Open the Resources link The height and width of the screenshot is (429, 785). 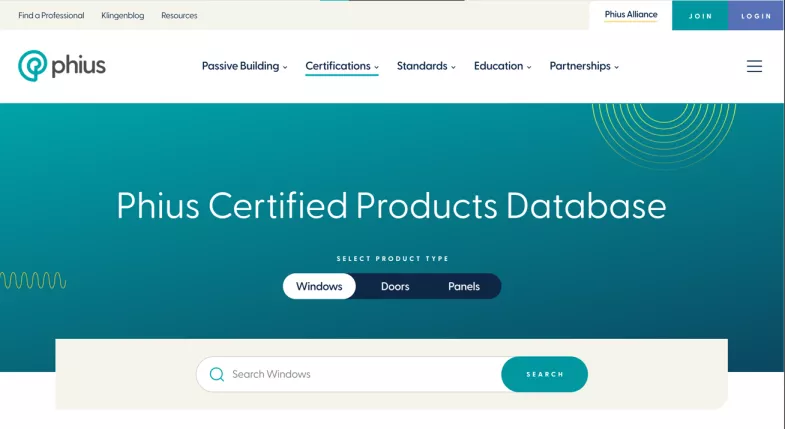(x=179, y=15)
